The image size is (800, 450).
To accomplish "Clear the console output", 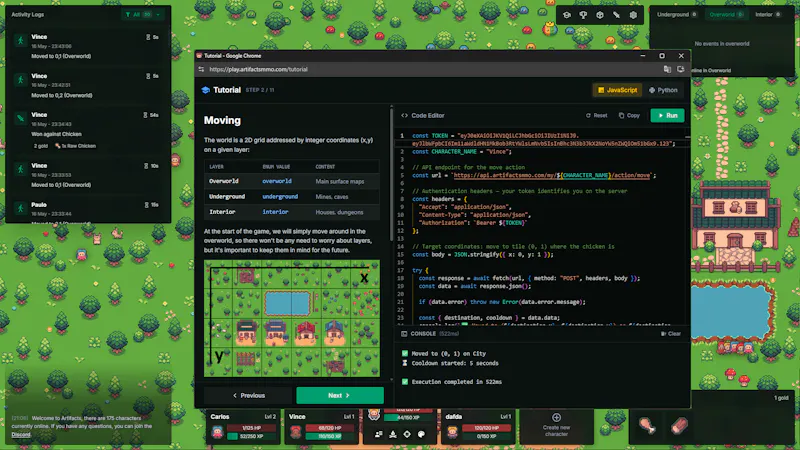I will 671,334.
